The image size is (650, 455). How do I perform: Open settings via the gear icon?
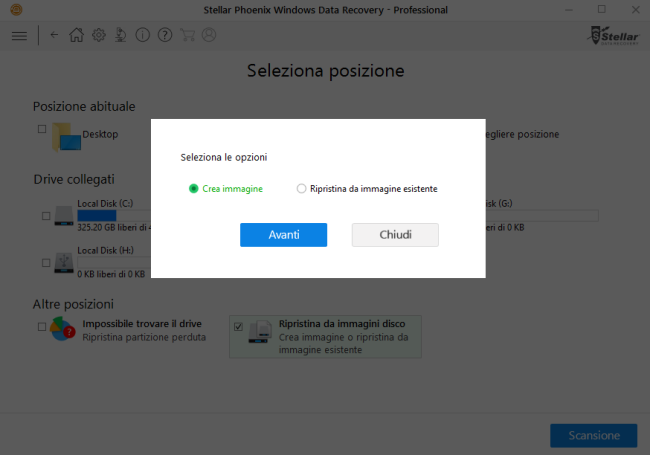click(99, 35)
